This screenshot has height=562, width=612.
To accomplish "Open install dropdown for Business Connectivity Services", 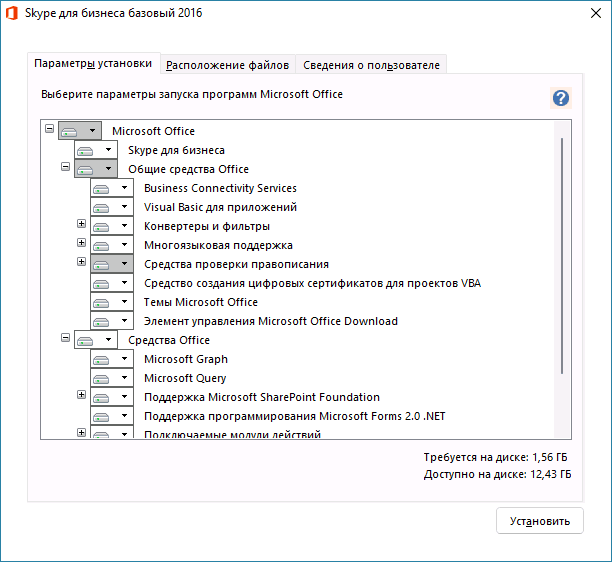I will tap(112, 188).
